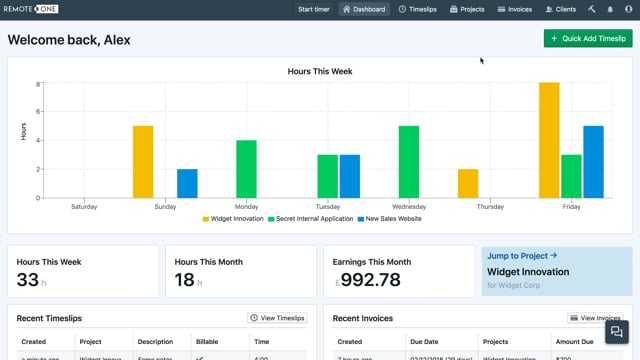Open the chat widget icon

coord(617,332)
